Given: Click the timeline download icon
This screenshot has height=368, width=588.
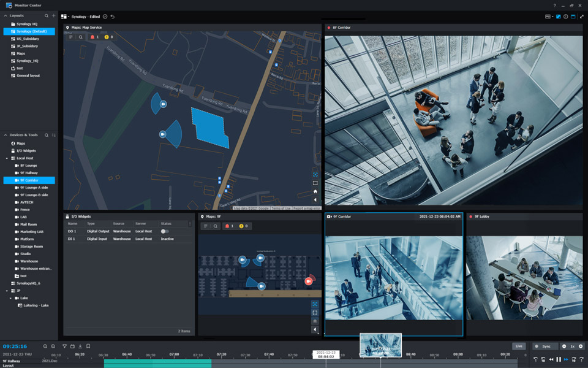Looking at the screenshot, I should pyautogui.click(x=80, y=347).
